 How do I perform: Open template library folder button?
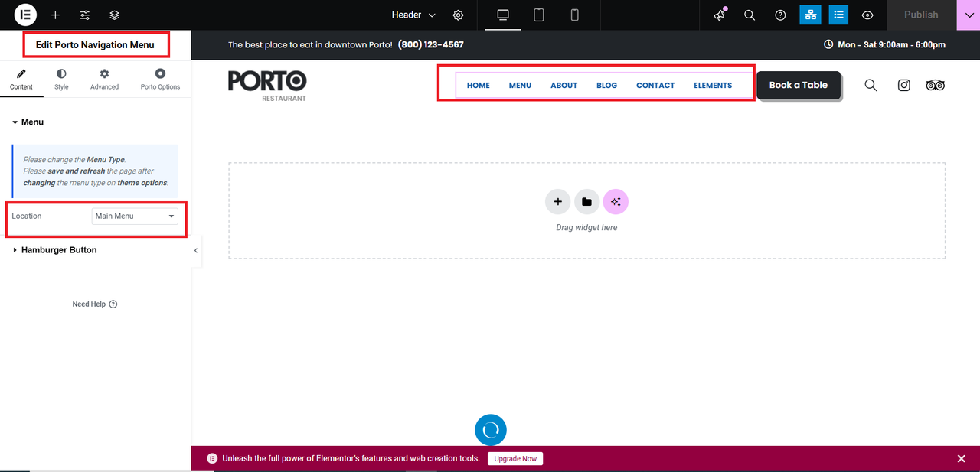coord(586,202)
